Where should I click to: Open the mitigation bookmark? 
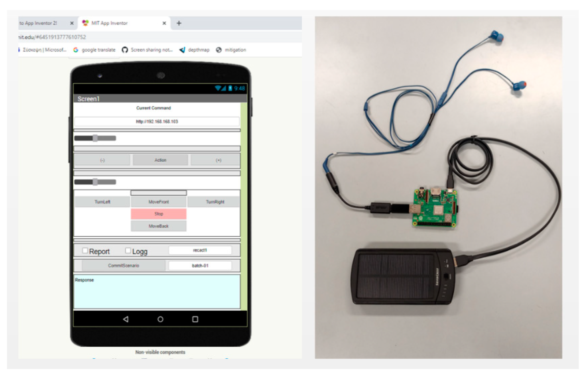231,50
